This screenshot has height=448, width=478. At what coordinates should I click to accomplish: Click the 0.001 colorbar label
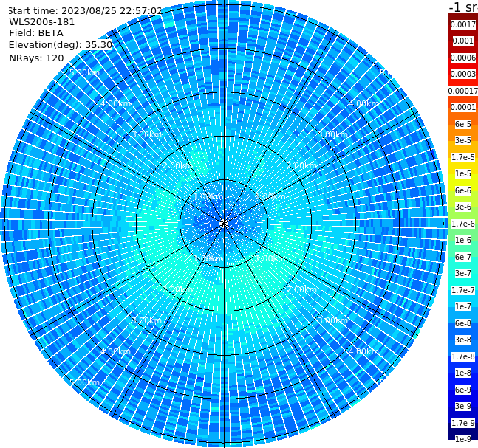coord(463,41)
